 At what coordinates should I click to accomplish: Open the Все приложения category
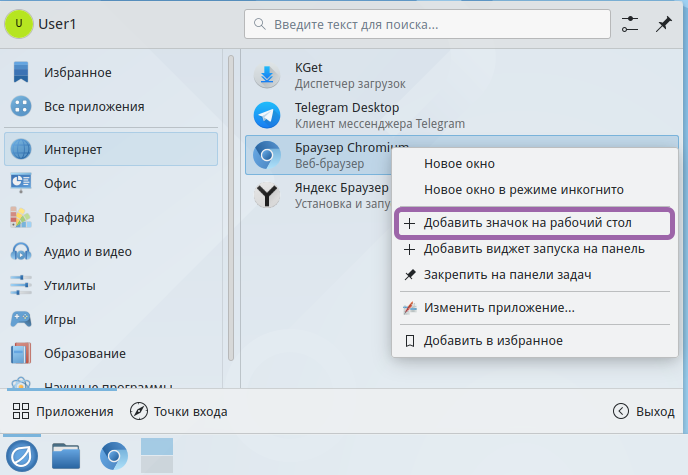point(93,106)
